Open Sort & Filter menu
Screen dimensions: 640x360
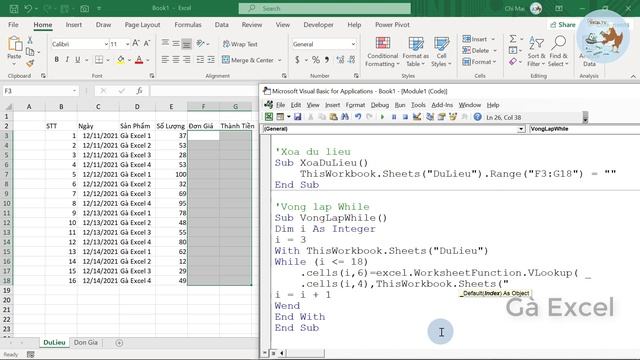tap(536, 52)
